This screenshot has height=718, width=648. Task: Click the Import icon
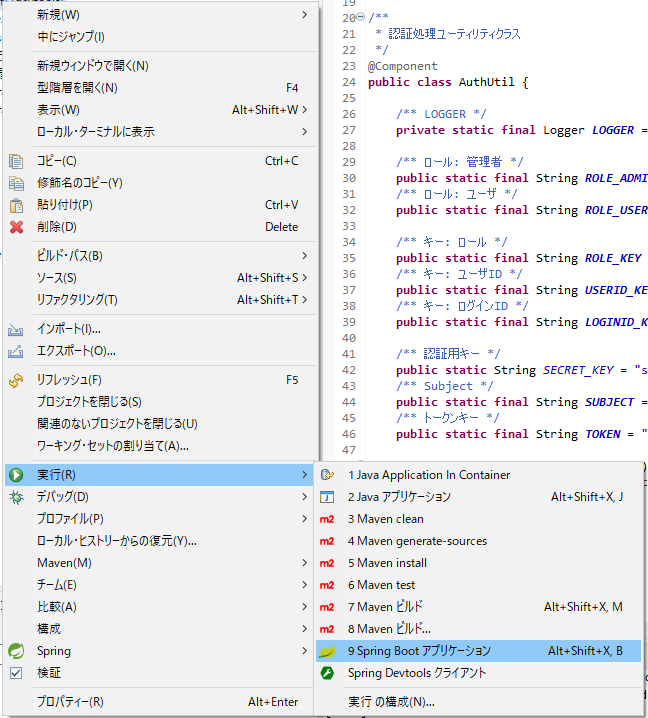click(16, 329)
